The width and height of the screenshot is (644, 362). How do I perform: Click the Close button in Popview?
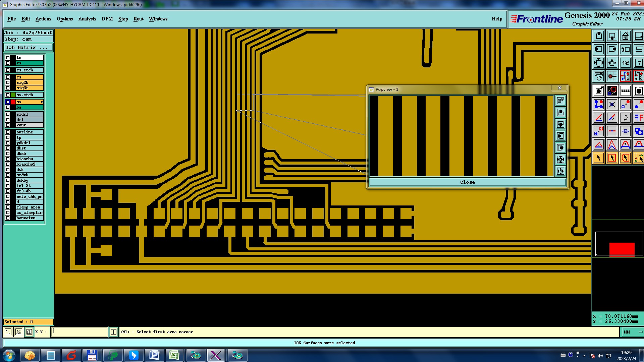tap(467, 182)
